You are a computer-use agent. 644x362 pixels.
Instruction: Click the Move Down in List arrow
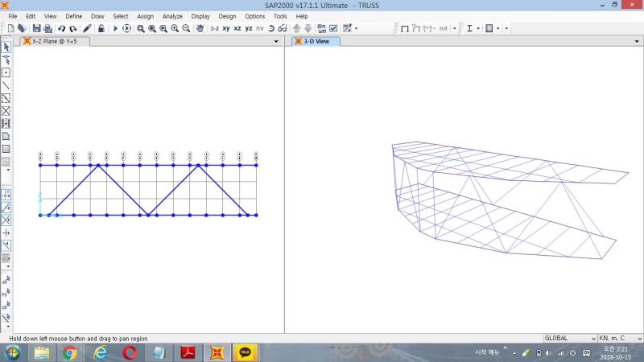coord(308,28)
